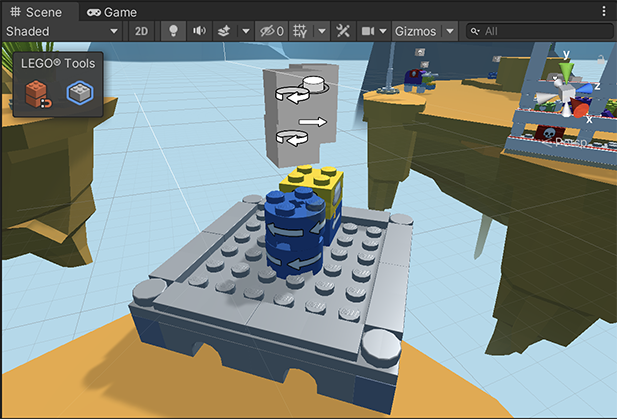The image size is (617, 419).
Task: Expand the scene effects dropdown arrow
Action: point(245,31)
